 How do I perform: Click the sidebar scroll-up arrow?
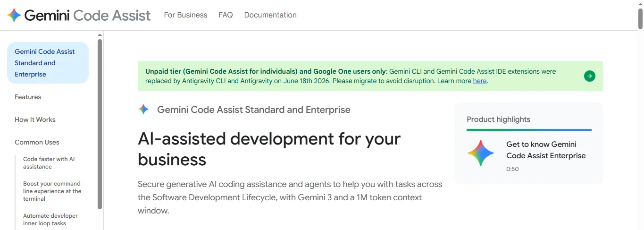[100, 35]
